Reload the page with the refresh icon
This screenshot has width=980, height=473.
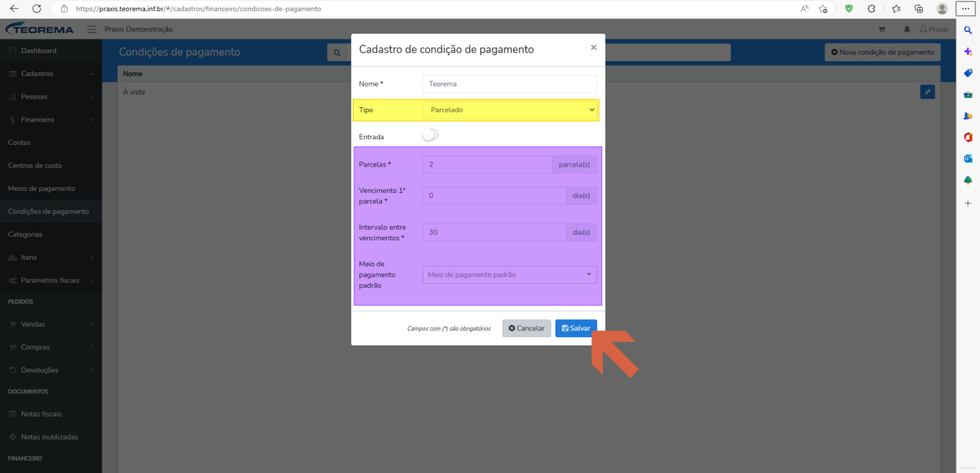pos(36,9)
